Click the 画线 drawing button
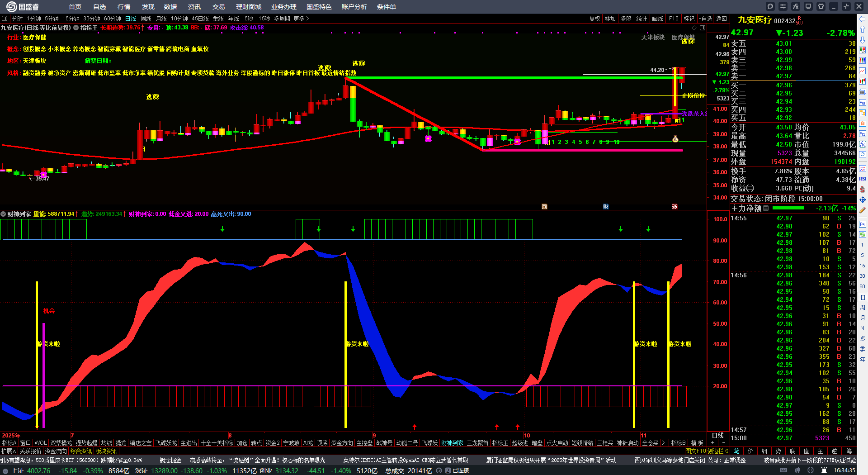Screen dimensions: 868x475 coord(658,19)
